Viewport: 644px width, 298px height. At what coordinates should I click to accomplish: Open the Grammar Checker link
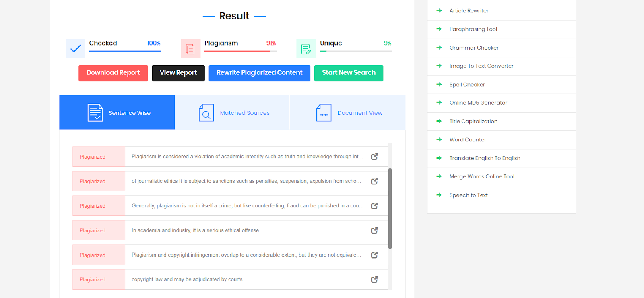474,48
